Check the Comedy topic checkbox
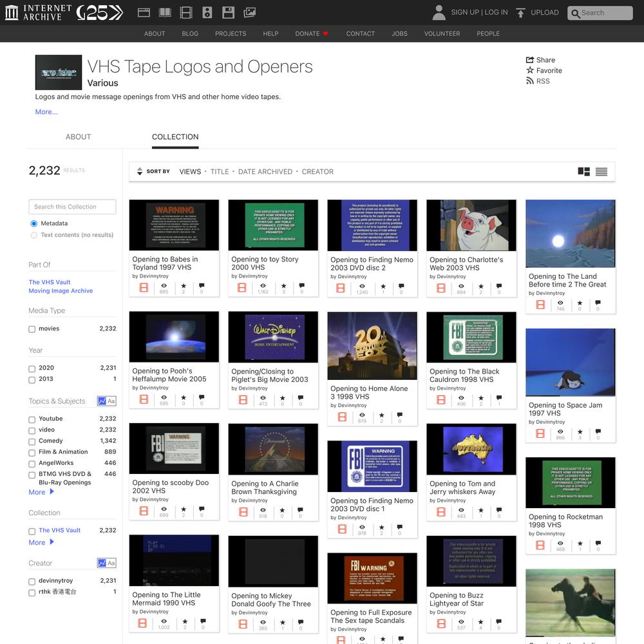 [x=32, y=442]
